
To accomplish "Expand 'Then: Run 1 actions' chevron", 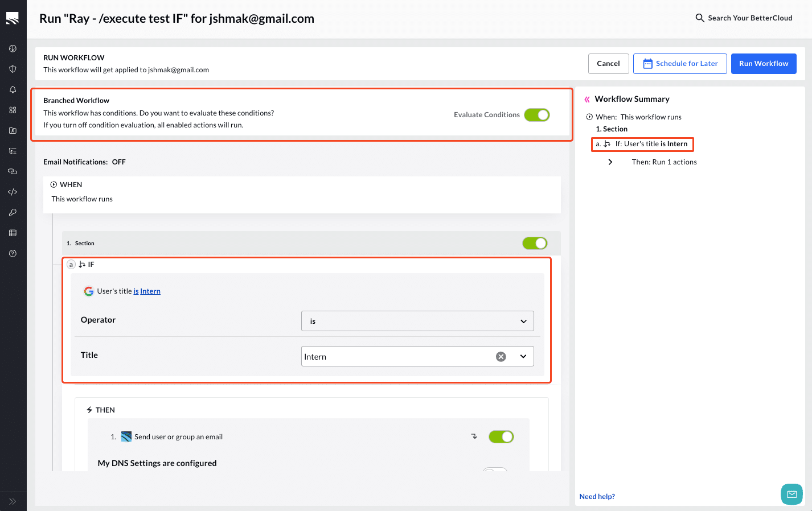I will pos(610,162).
